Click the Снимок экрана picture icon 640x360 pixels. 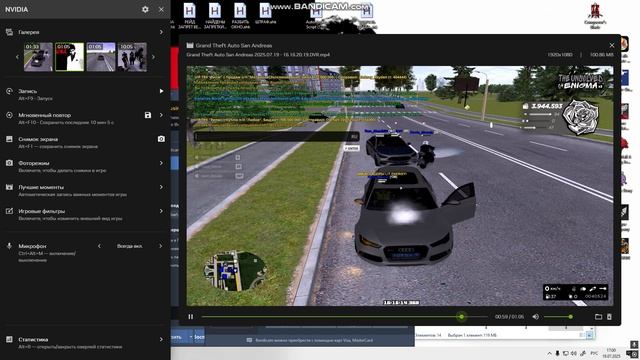pos(9,139)
